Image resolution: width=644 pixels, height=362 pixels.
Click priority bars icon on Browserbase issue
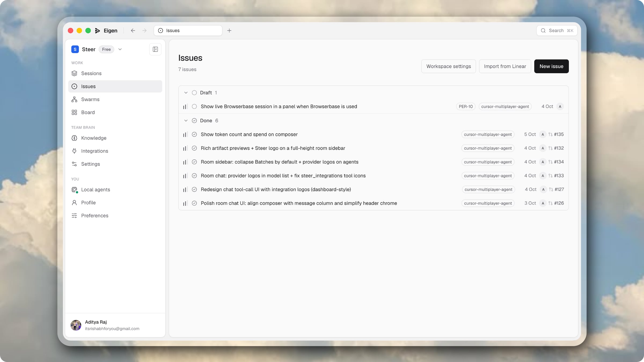tap(185, 107)
